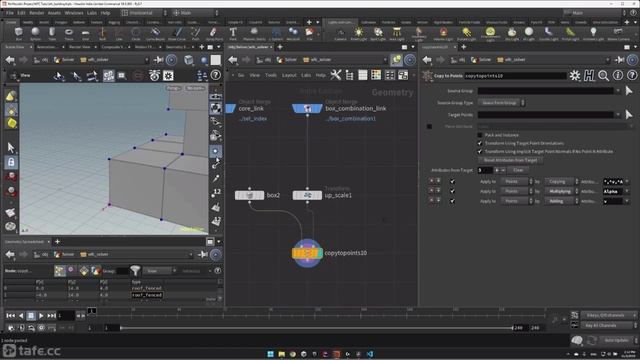Open the desktop layout dropdown in menu bar
Image resolution: width=640 pixels, height=360 pixels.
(x=144, y=13)
